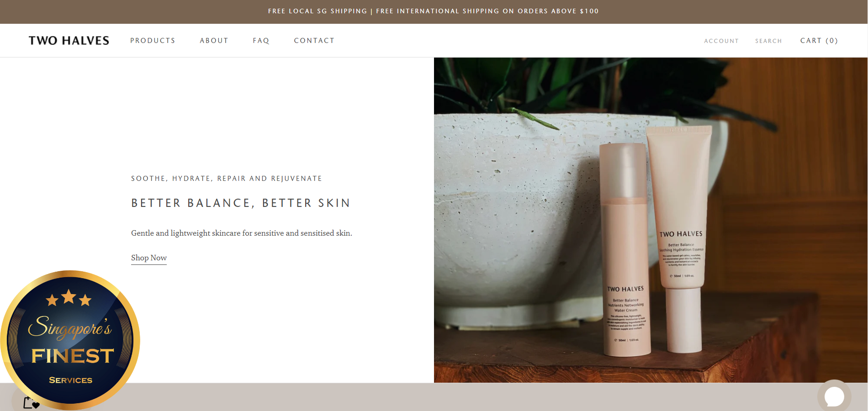Click the Singapore's Finest Services badge
868x411 pixels.
pyautogui.click(x=70, y=340)
